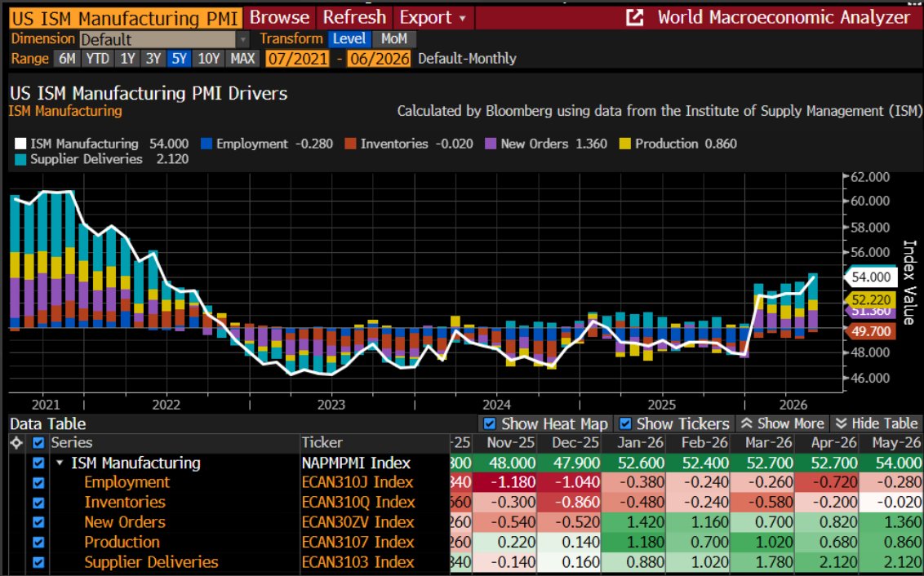This screenshot has height=576, width=924.
Task: Click the ECAN310Q Index ticker
Action: point(358,503)
